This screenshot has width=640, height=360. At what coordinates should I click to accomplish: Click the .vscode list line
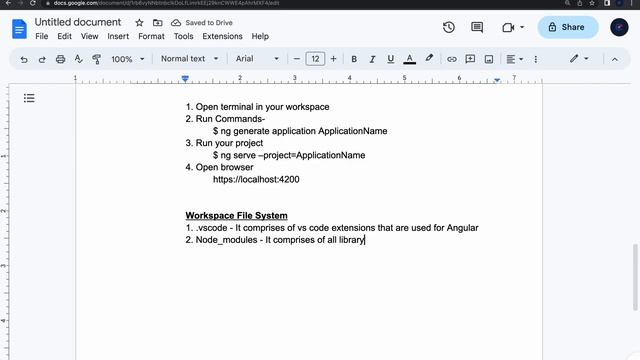332,228
